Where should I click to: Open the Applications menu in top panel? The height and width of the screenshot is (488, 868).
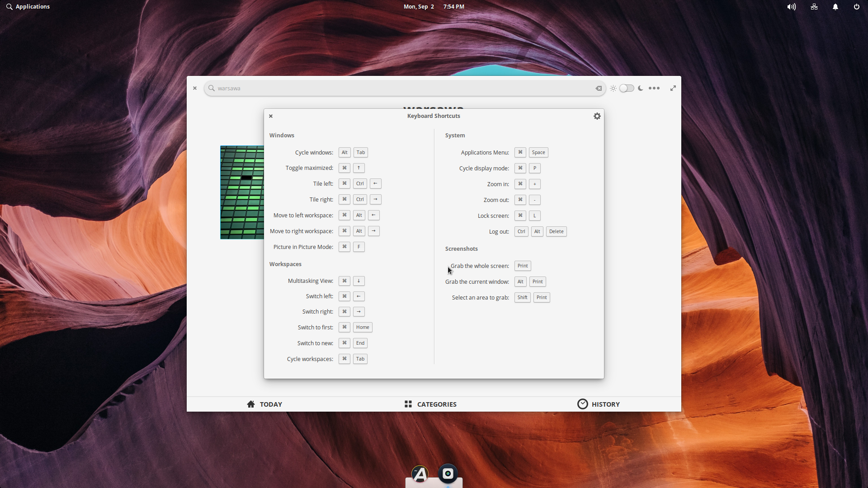(x=28, y=7)
